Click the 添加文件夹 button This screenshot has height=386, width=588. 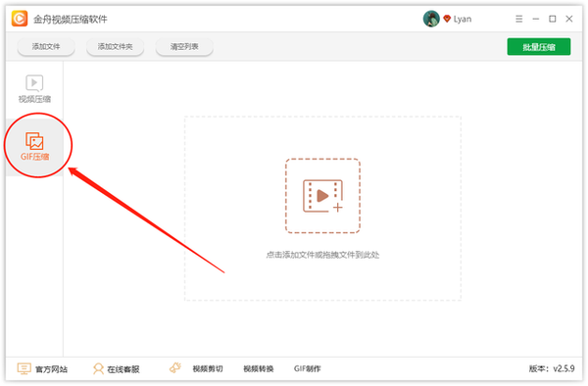(x=115, y=47)
